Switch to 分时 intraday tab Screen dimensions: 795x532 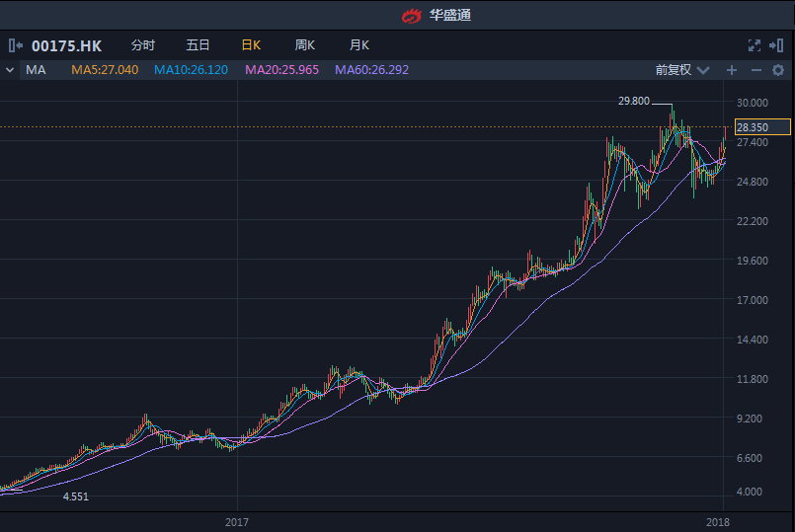pos(143,45)
